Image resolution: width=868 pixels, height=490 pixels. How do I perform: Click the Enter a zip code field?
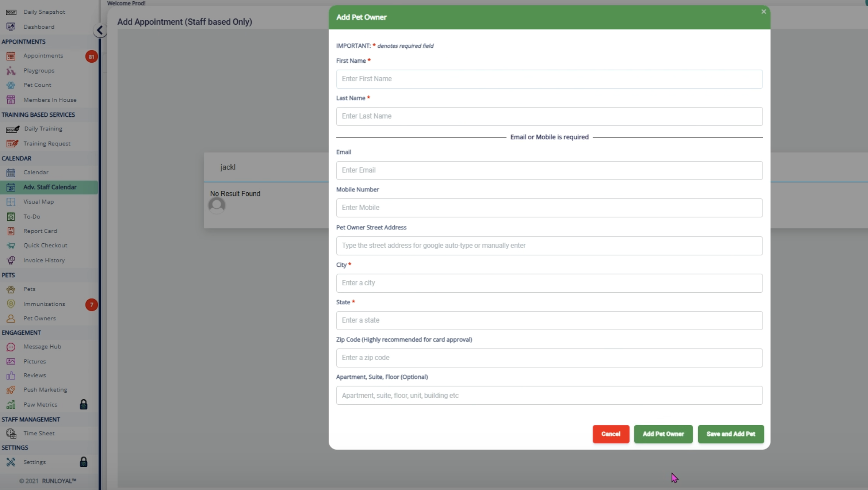[x=549, y=358]
